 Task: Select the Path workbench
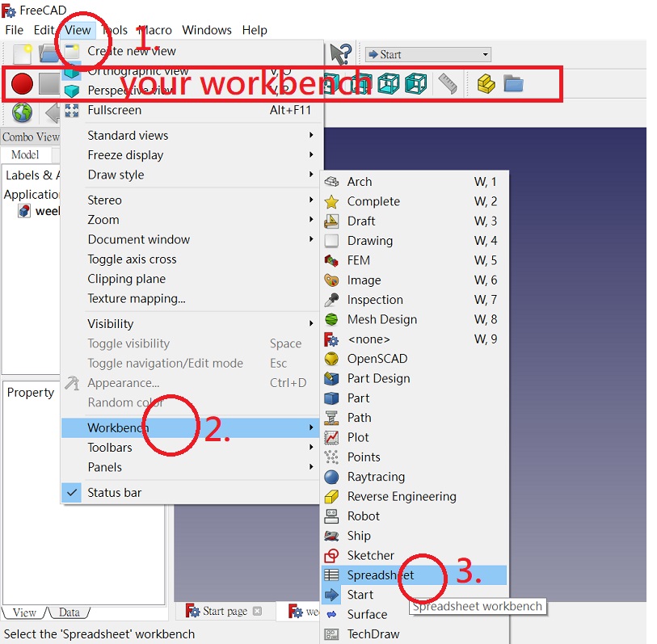click(x=415, y=418)
